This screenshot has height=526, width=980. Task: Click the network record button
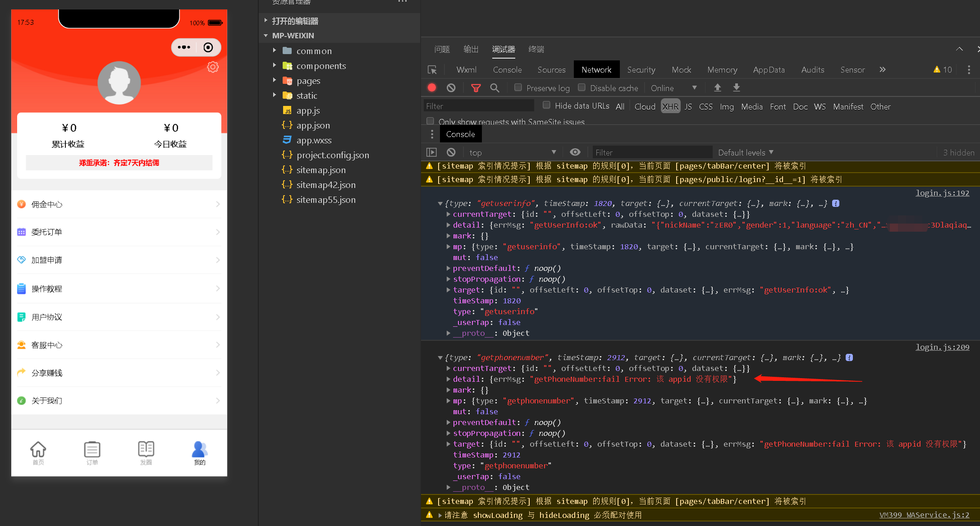[432, 88]
